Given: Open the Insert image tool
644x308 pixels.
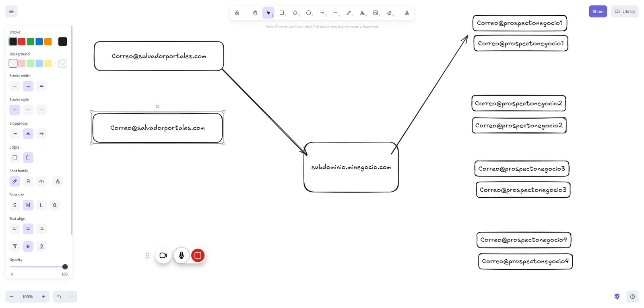Looking at the screenshot, I should (376, 13).
